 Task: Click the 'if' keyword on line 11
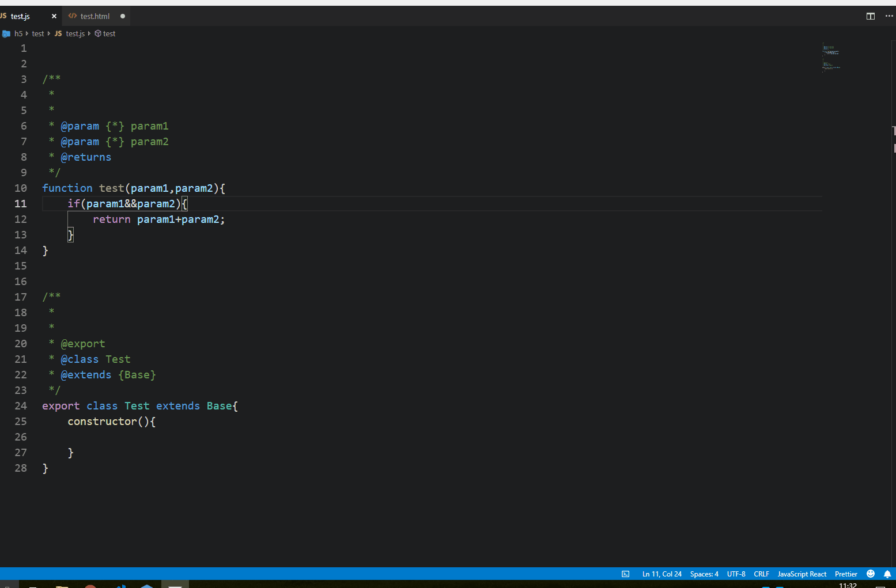[x=74, y=204]
